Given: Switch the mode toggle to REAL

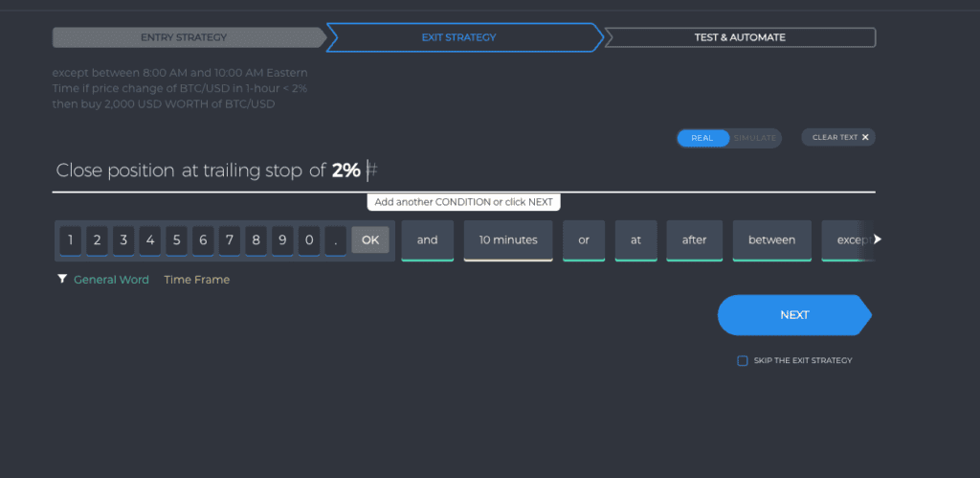Looking at the screenshot, I should coord(702,138).
